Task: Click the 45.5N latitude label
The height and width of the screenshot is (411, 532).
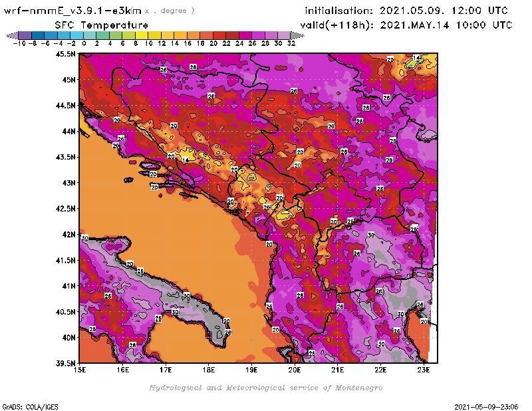Action: click(x=65, y=54)
